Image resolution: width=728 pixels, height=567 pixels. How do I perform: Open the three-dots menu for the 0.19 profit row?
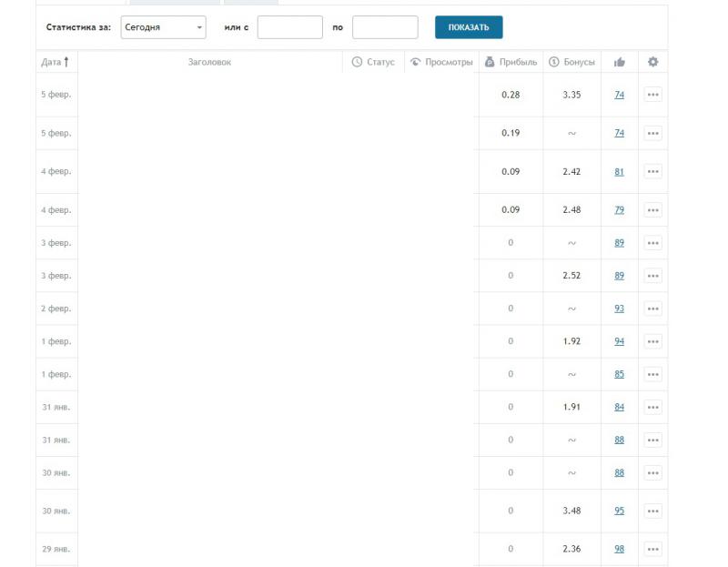(x=652, y=133)
